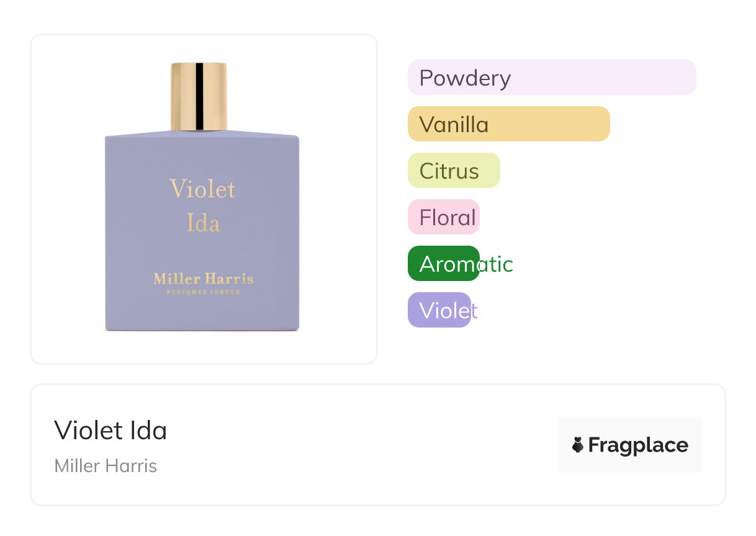Click the lavender bottle's bottom edge
The image size is (756, 536).
click(202, 328)
